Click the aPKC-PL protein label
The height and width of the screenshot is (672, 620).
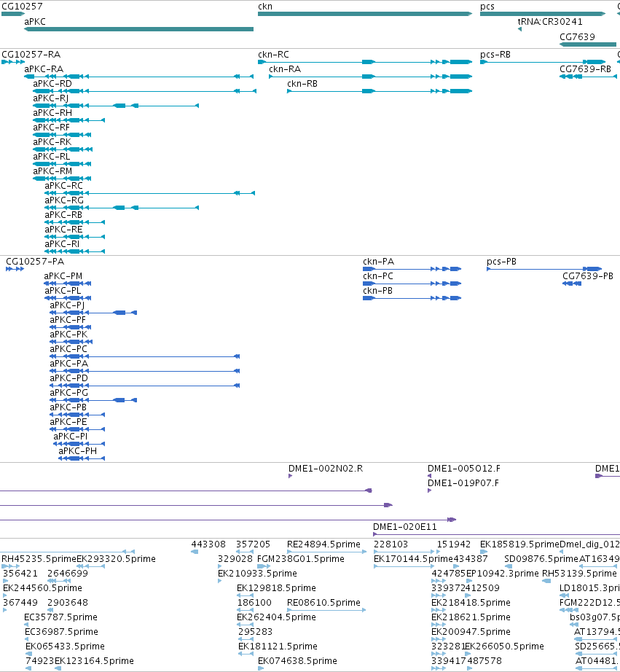point(63,291)
